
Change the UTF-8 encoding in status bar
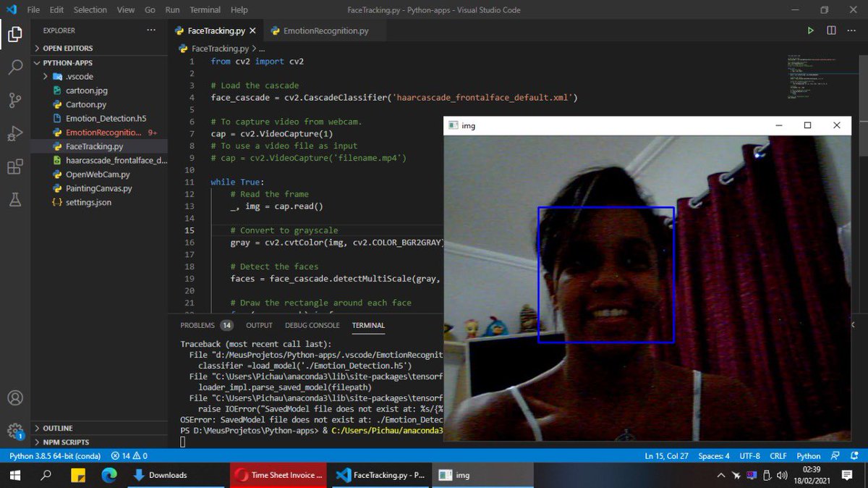tap(749, 456)
